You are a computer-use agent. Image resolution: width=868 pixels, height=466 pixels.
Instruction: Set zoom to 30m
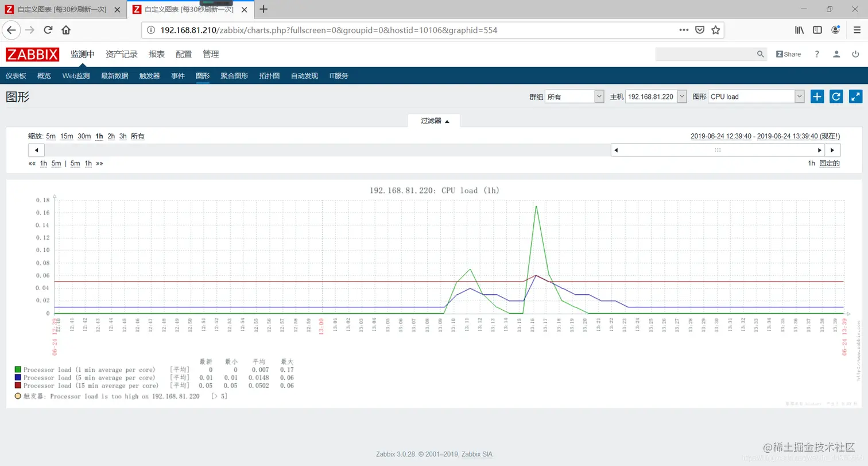(84, 136)
